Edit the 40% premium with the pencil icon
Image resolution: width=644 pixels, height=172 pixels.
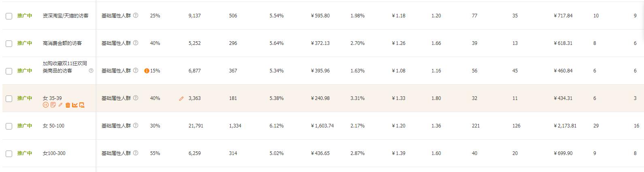click(x=181, y=98)
